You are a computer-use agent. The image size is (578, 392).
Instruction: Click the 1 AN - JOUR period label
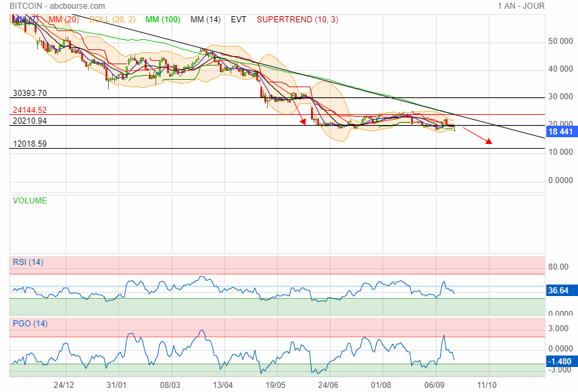point(521,6)
